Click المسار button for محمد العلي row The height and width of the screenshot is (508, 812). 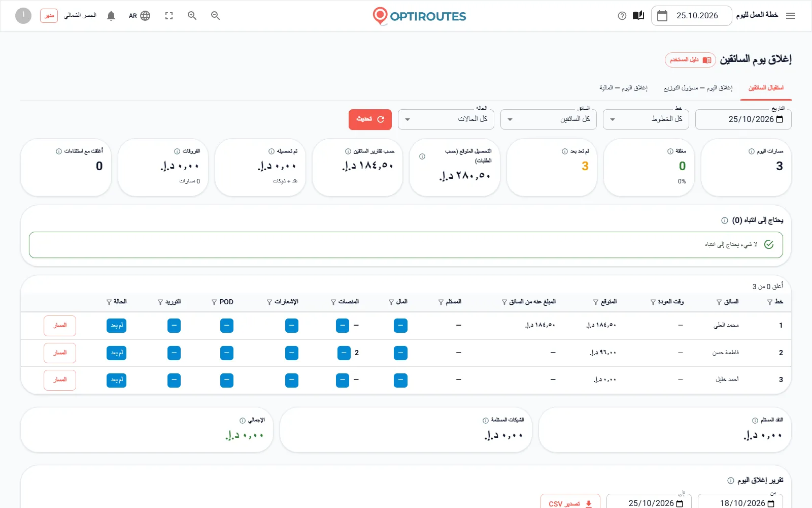[60, 326]
